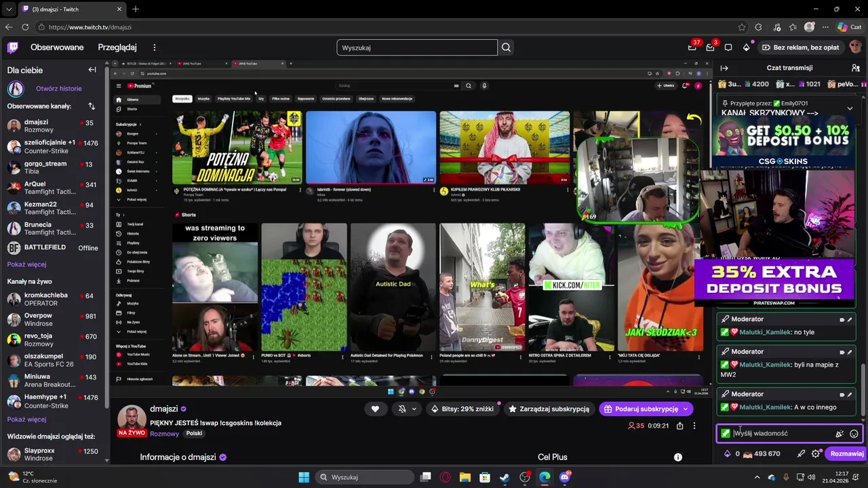The image size is (868, 488).
Task: Open the Windows Start menu
Action: [304, 477]
